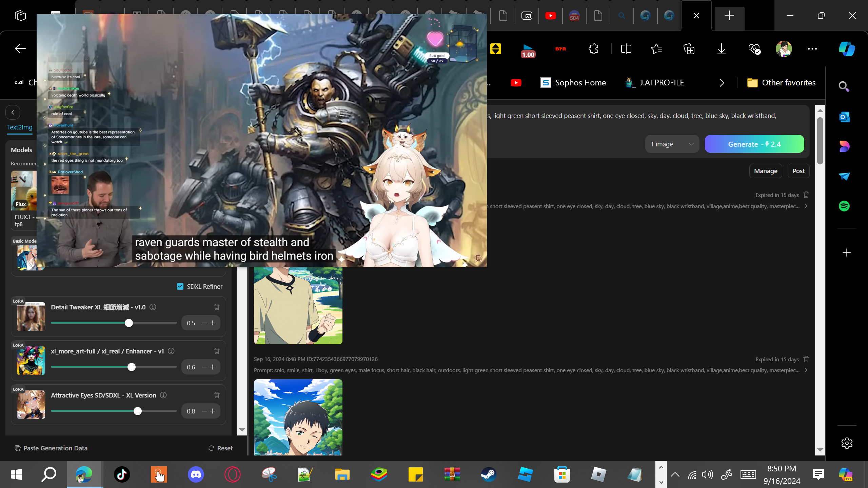Open the YouTube favorites bookmark
Screen dimensions: 868x488
pyautogui.click(x=516, y=83)
